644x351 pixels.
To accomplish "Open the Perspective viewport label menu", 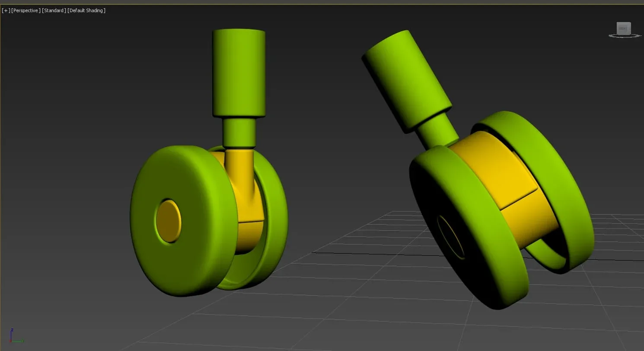I will coord(26,10).
